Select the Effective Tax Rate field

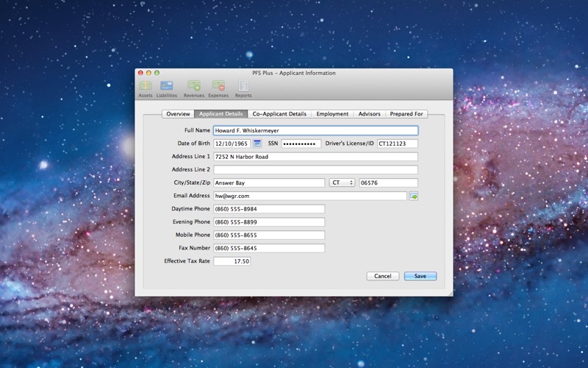(232, 261)
